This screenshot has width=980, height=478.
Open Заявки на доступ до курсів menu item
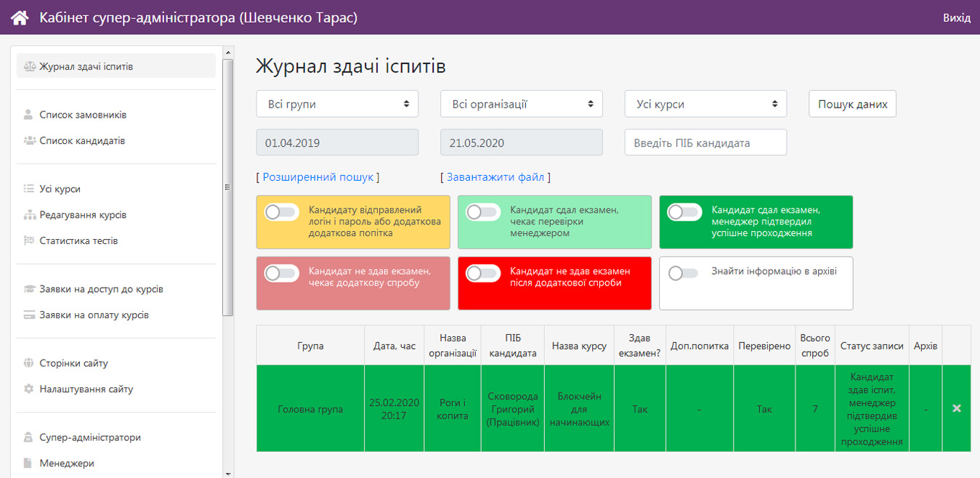tap(101, 289)
